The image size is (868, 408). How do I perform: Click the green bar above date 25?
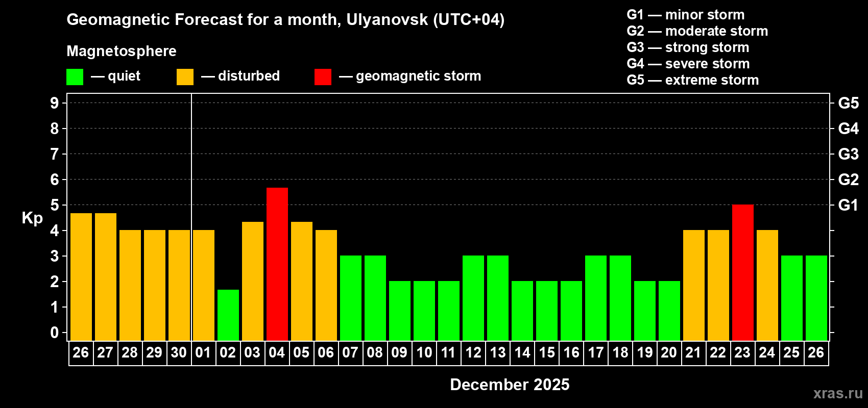tap(792, 298)
